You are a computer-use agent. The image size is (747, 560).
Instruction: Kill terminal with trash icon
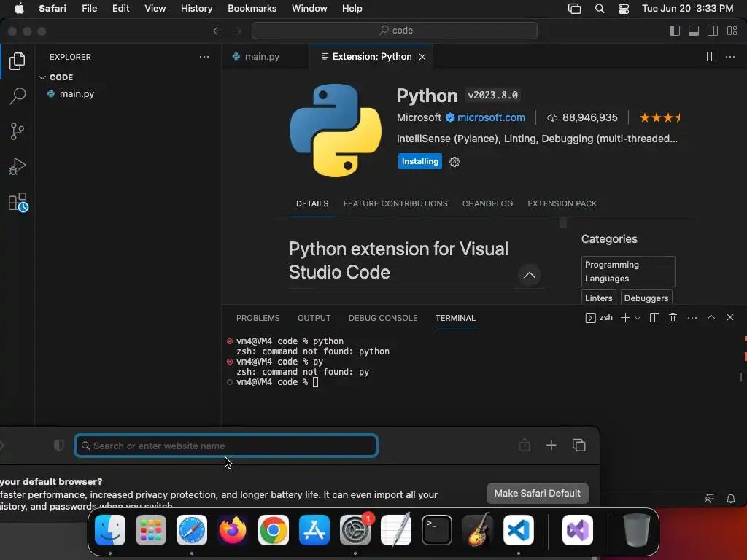coord(673,318)
